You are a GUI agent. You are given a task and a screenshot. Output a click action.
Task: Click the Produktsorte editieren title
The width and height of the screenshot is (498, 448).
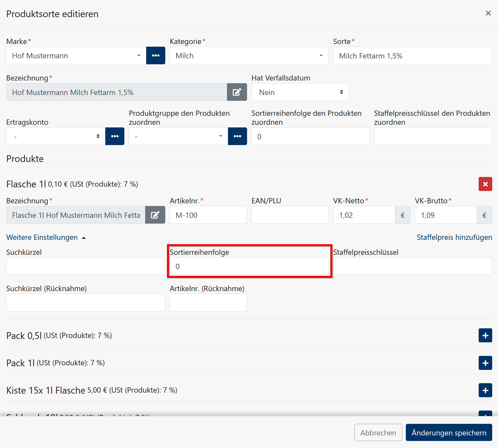coord(52,14)
